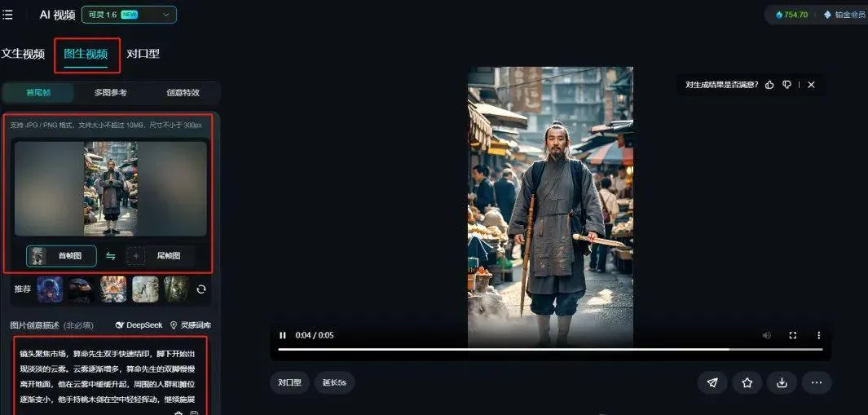Click the 延长5s button
Image resolution: width=868 pixels, height=415 pixels.
334,382
